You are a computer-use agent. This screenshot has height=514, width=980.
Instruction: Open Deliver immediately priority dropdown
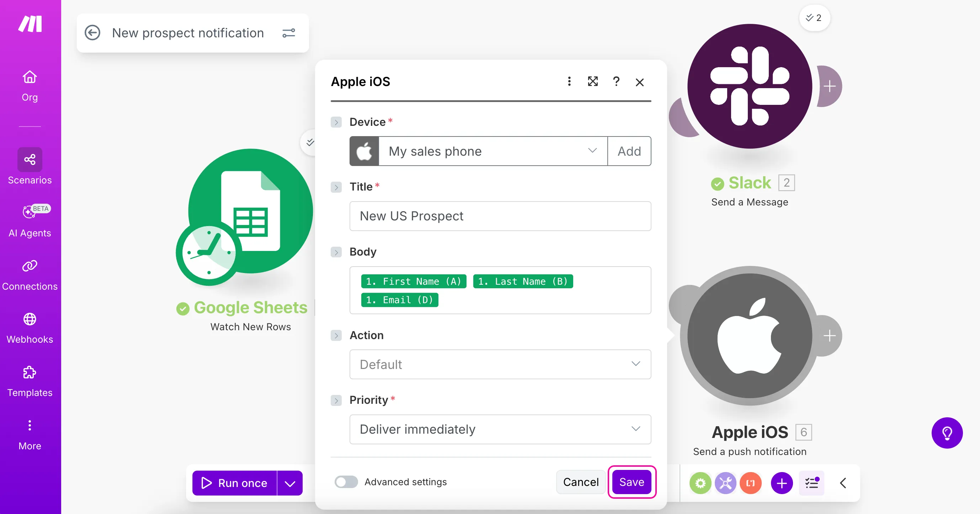click(500, 429)
